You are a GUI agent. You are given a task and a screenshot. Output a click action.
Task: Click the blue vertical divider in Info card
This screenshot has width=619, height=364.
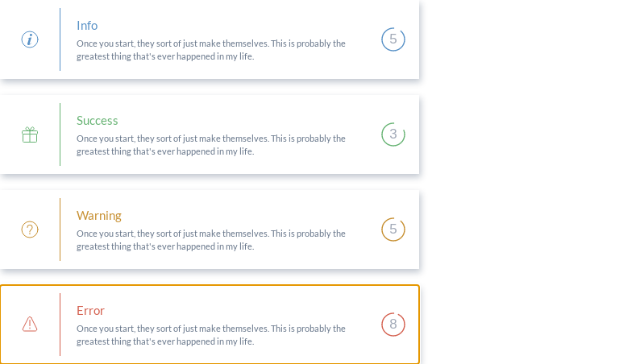point(60,39)
